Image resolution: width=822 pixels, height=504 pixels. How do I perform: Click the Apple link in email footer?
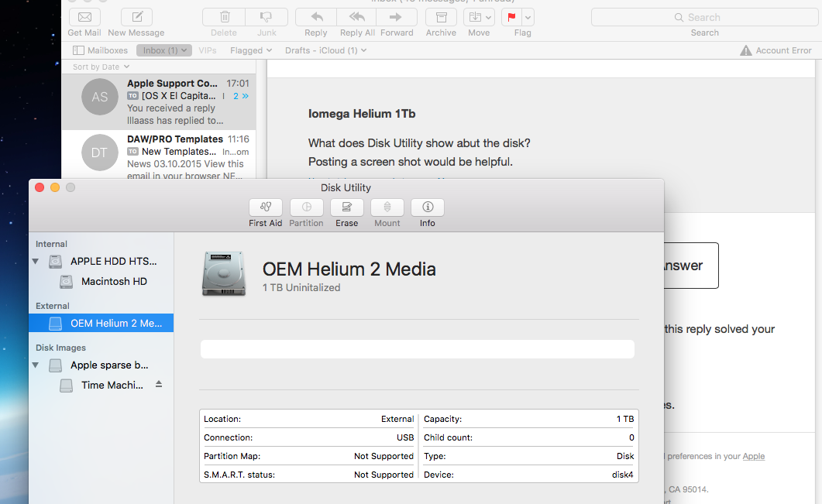click(753, 456)
